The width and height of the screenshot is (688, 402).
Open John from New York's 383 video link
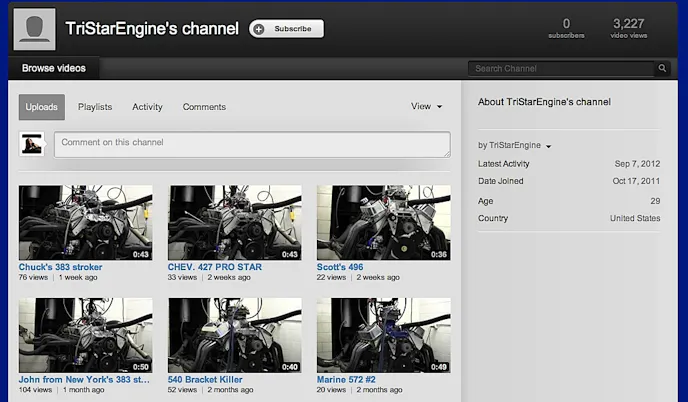[x=85, y=380]
